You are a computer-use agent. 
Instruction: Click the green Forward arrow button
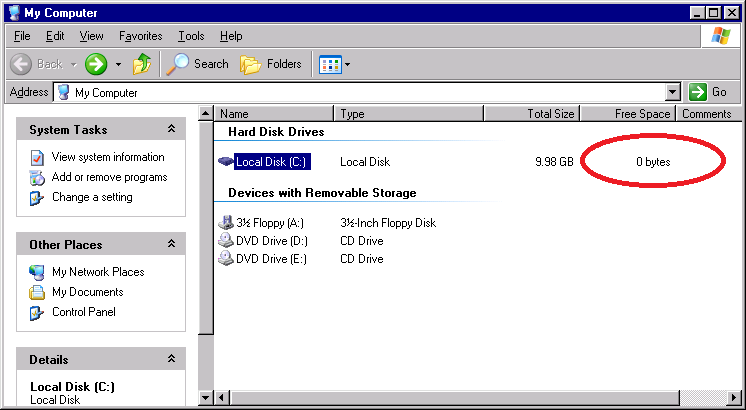[95, 64]
